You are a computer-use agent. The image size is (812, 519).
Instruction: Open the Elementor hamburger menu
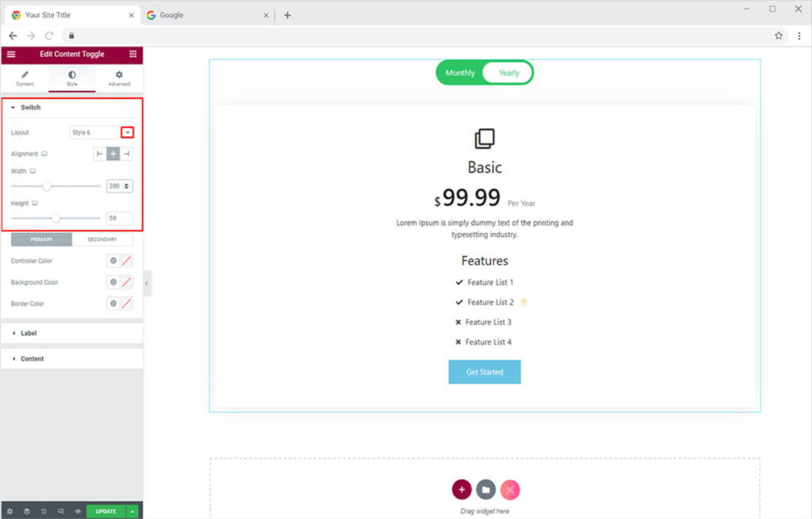point(11,54)
